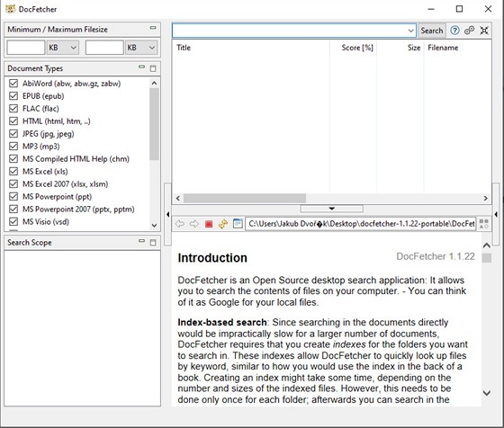The image size is (504, 428).
Task: Toggle MS Powerpoint (ppt) checkbox
Action: [13, 197]
